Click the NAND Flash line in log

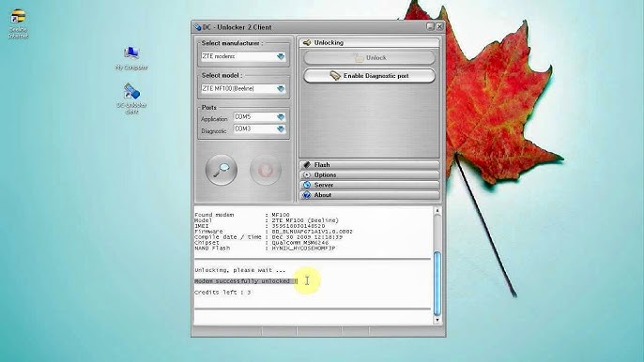coord(265,248)
